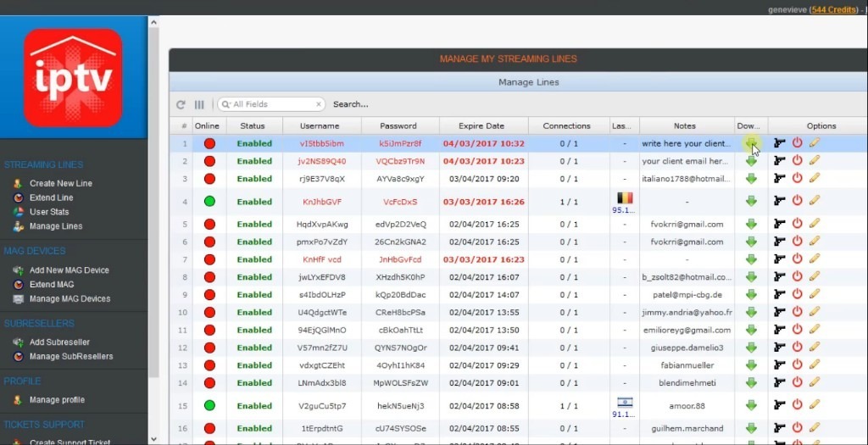Click kill-connection gun icon for row 2

[780, 161]
